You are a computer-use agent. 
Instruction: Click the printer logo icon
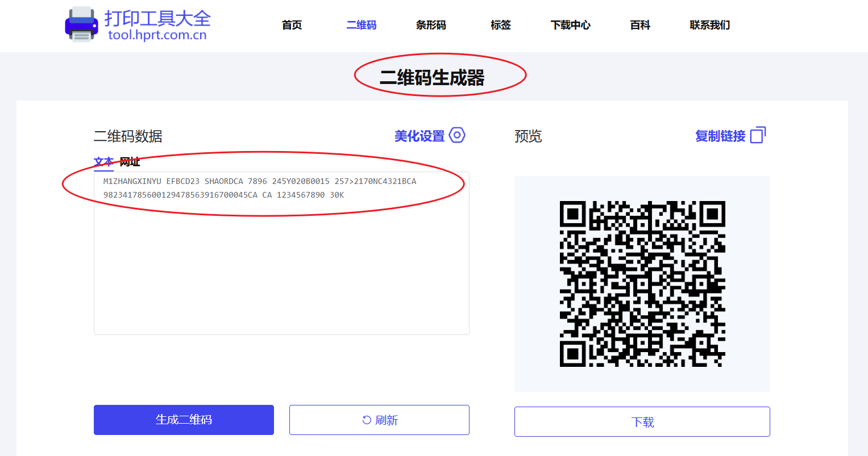pos(82,24)
